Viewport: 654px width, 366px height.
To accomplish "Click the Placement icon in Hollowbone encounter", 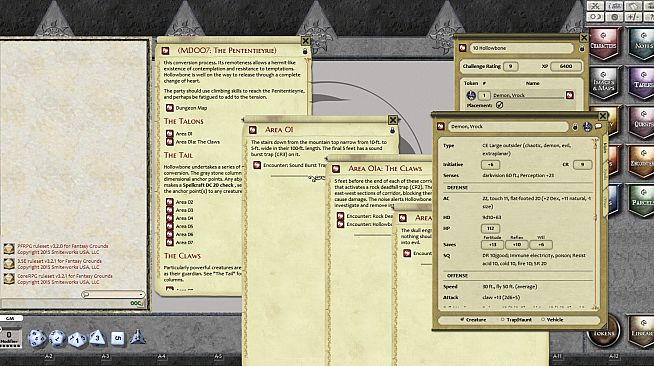I will pyautogui.click(x=499, y=105).
